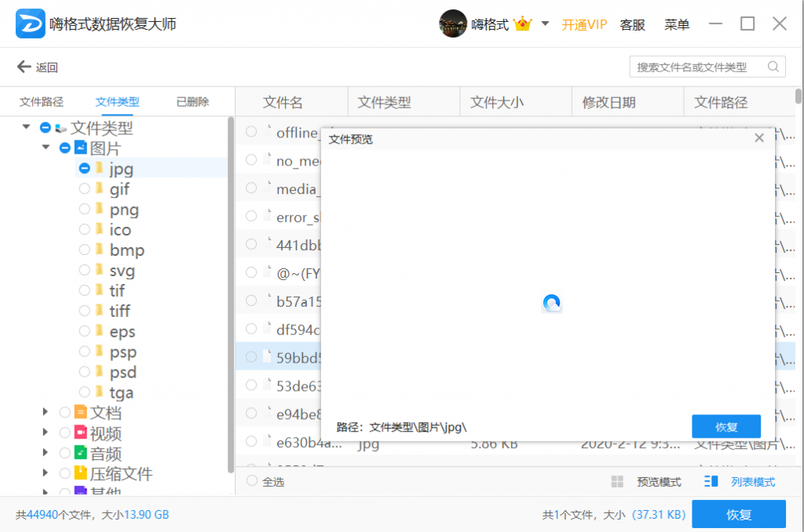The image size is (804, 532).
Task: Go back with the 返回 arrow
Action: [24, 67]
